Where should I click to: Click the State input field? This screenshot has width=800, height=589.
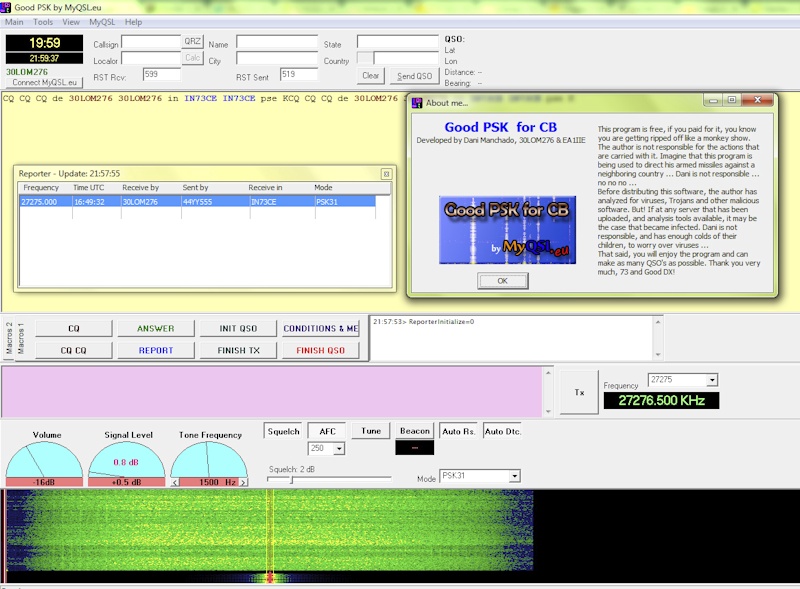point(397,41)
